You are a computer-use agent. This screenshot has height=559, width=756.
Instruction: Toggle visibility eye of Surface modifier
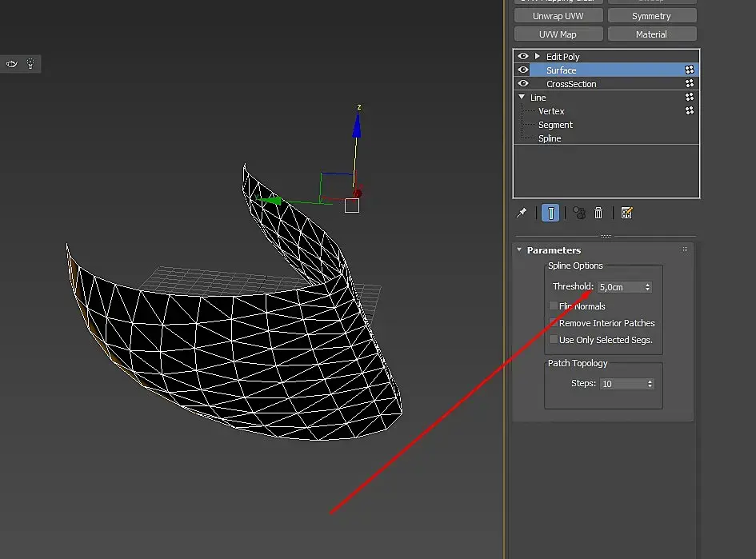coord(523,70)
